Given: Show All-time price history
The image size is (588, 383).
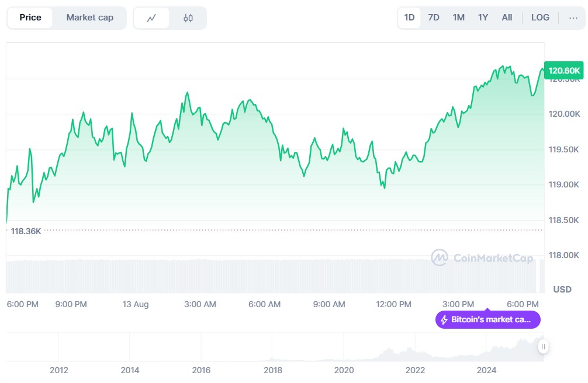Looking at the screenshot, I should tap(507, 18).
